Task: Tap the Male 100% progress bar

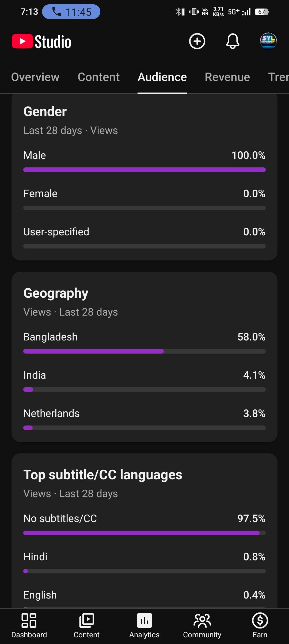Action: [144, 170]
